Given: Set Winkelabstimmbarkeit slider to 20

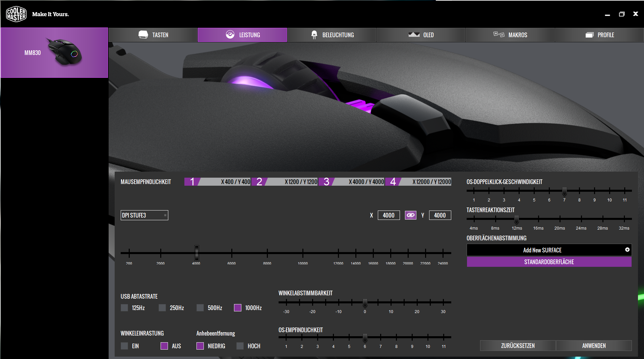Looking at the screenshot, I should pyautogui.click(x=417, y=302).
